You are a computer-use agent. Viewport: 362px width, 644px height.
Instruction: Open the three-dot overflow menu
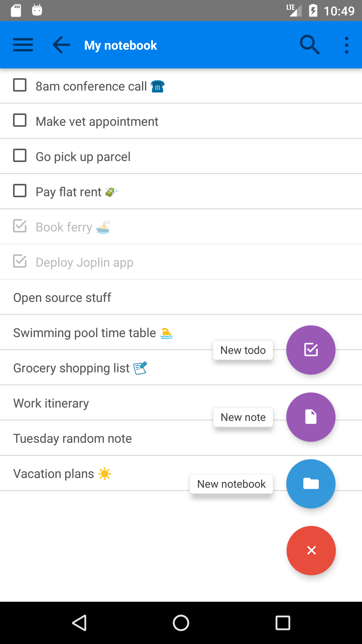pos(347,45)
